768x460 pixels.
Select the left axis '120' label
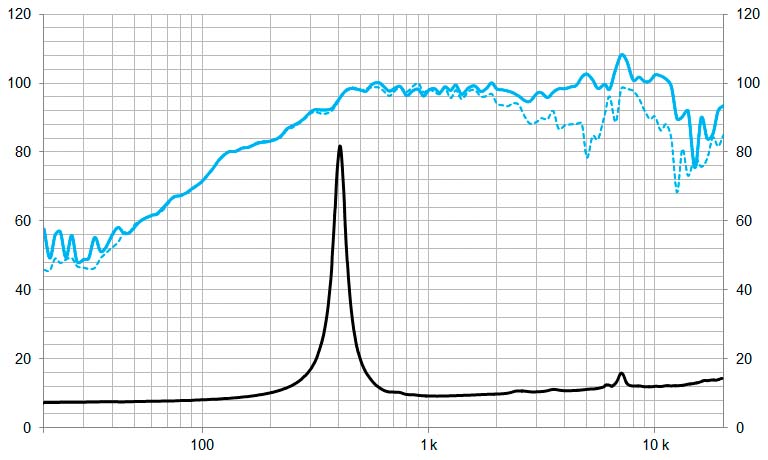point(19,14)
